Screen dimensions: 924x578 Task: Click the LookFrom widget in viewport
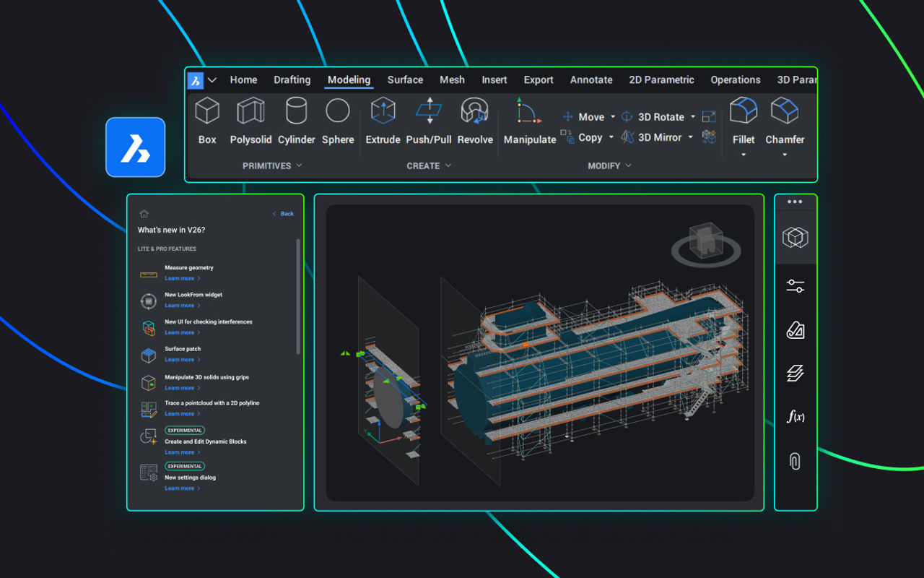[706, 245]
